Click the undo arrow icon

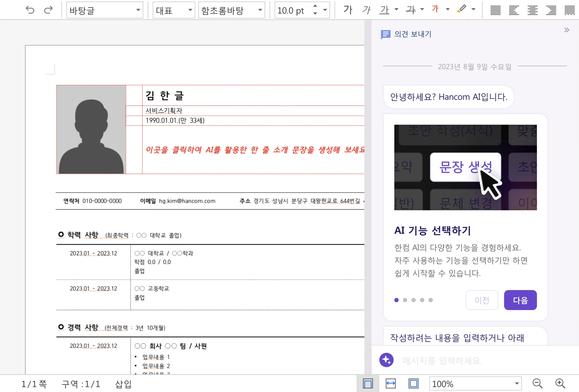[x=30, y=10]
